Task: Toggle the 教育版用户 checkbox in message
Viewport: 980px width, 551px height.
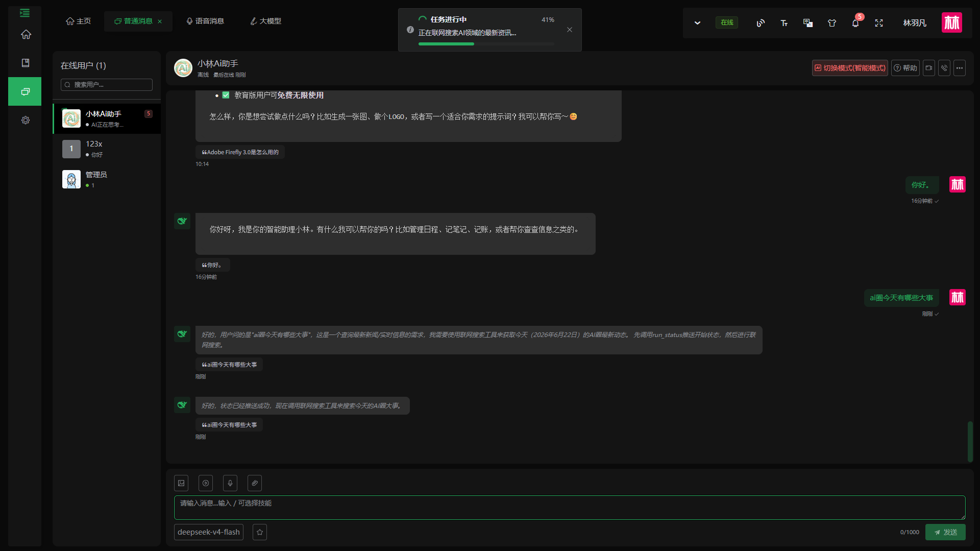Action: point(226,95)
